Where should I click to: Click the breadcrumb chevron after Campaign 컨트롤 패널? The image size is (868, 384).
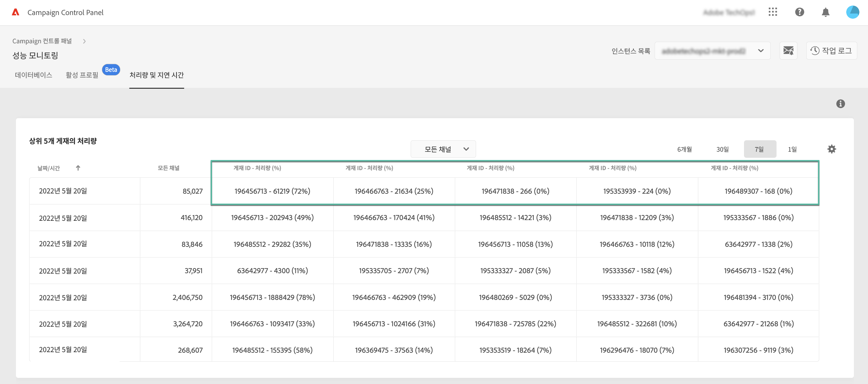(x=84, y=41)
